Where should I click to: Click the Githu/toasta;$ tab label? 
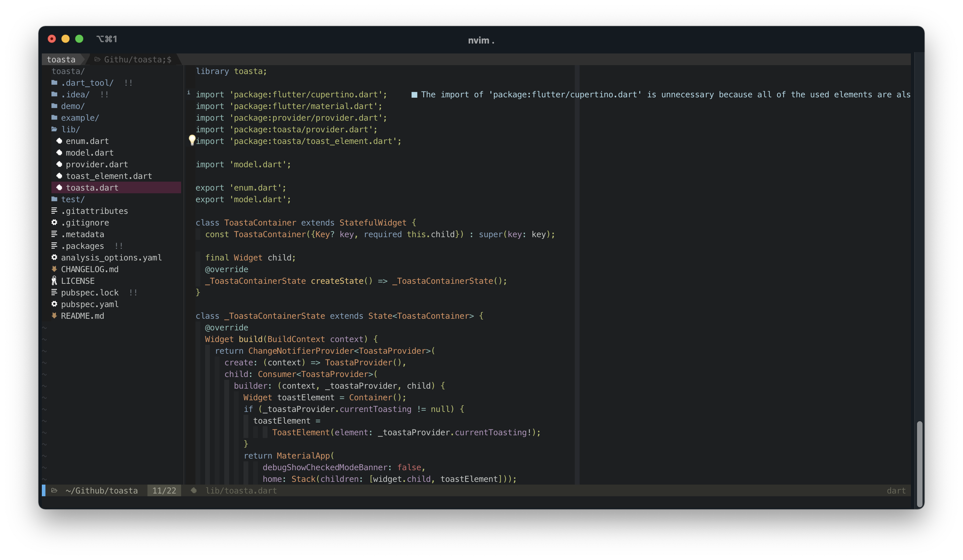click(x=138, y=60)
